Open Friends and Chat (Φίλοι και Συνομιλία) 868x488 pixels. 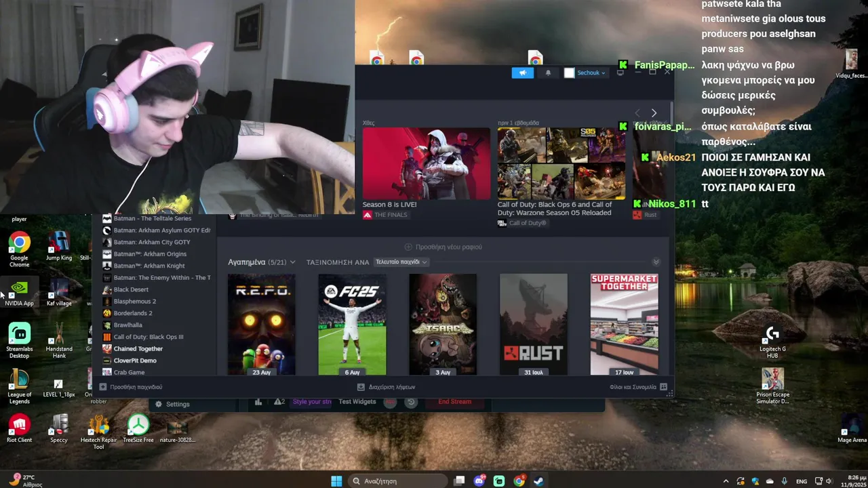(638, 387)
